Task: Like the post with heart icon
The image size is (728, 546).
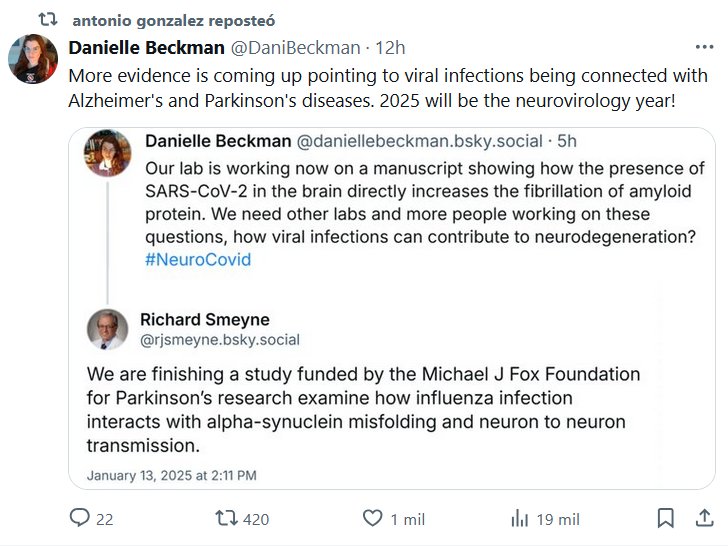Action: click(372, 518)
